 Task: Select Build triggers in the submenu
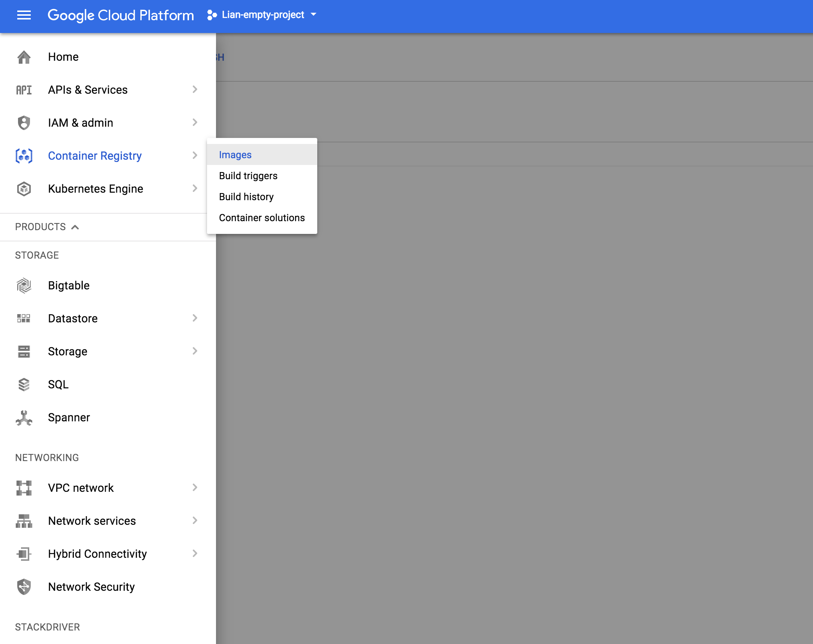(x=262, y=176)
